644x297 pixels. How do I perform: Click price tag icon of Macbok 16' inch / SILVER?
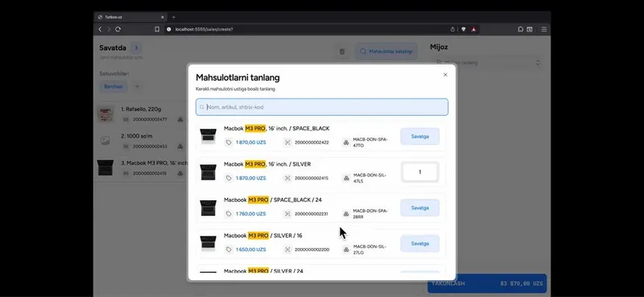[x=229, y=178]
